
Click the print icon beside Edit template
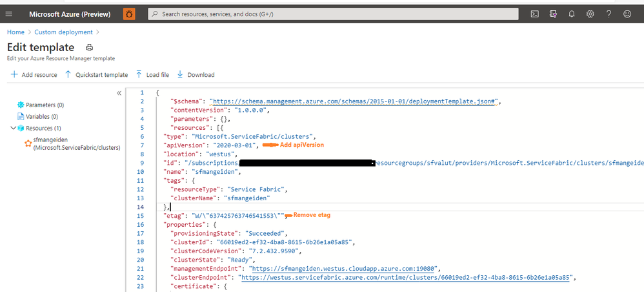(89, 47)
